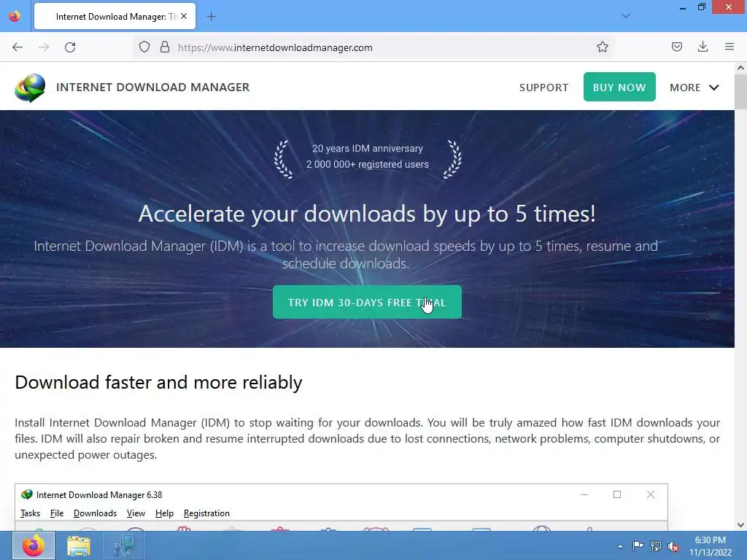Click the 'Download faster and more reliably' heading

tap(158, 382)
